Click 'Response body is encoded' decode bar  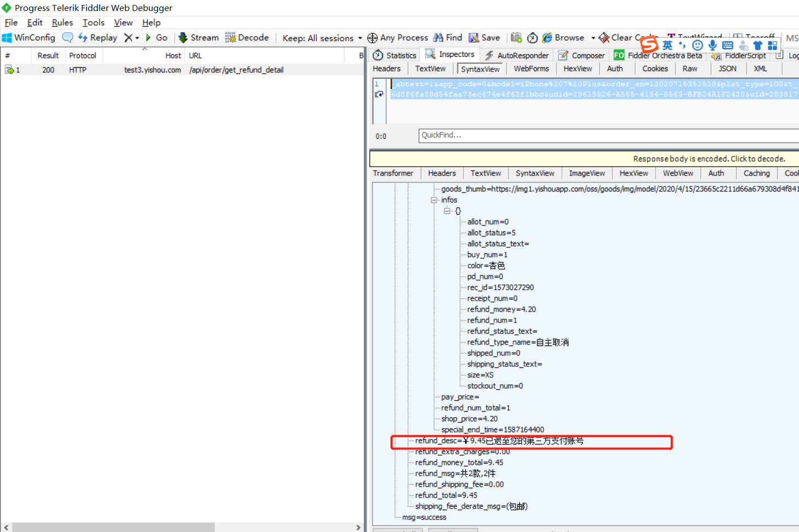click(x=584, y=159)
